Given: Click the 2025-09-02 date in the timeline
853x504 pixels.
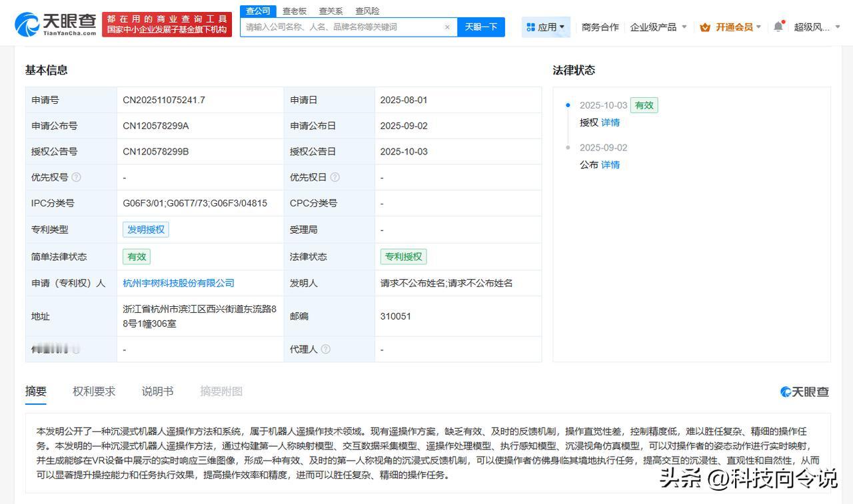Looking at the screenshot, I should coord(603,148).
